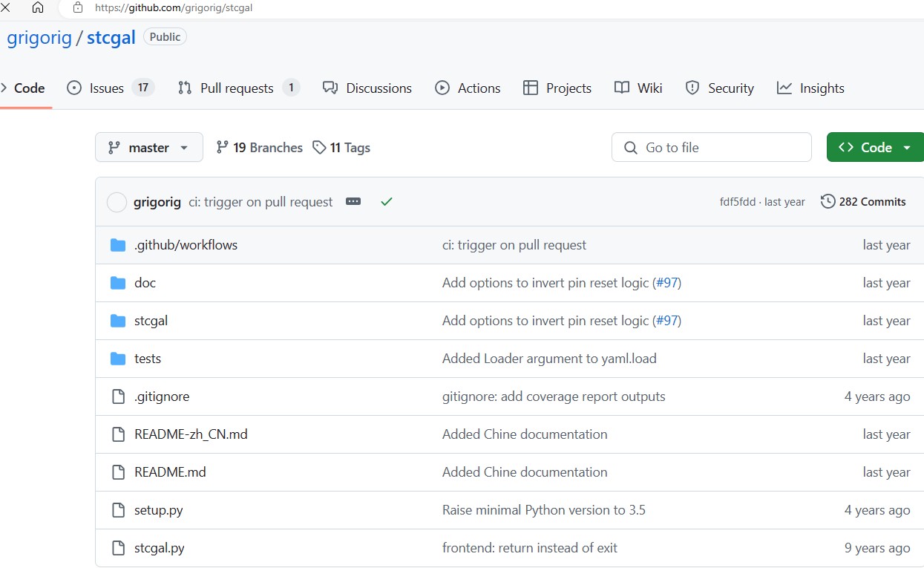Screen dimensions: 924x568
Task: Open the Actions tab
Action: [468, 88]
